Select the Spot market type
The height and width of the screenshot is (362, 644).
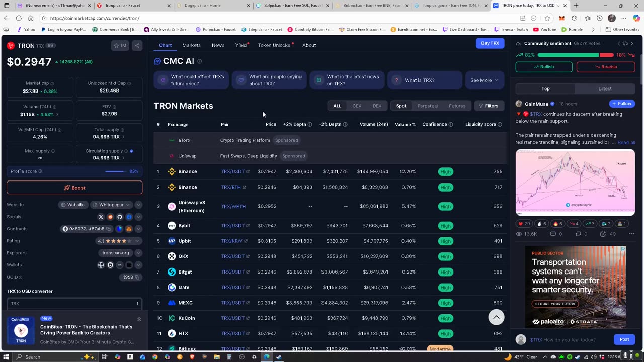click(401, 106)
